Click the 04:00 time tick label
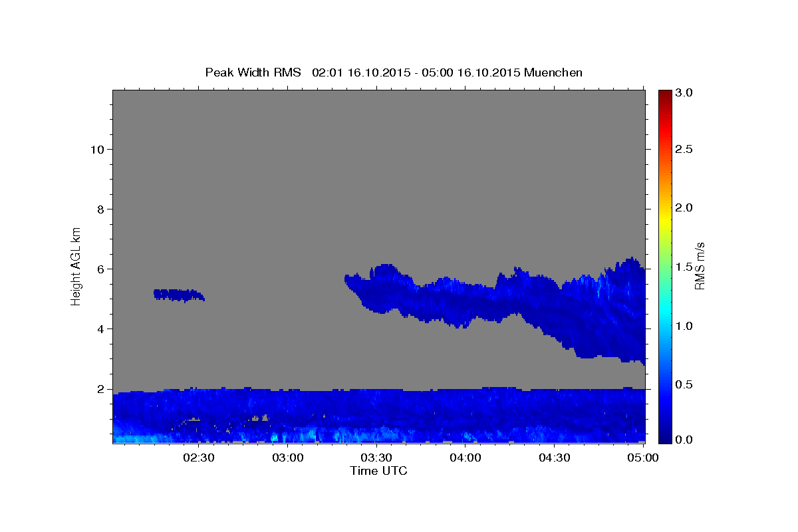Screen dimensions: 798x532 pos(465,458)
